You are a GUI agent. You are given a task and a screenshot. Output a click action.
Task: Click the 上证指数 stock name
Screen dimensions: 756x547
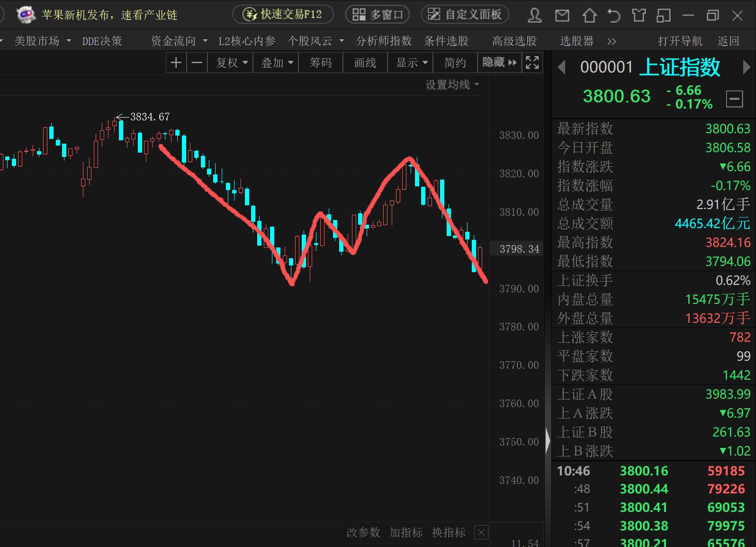[x=680, y=67]
